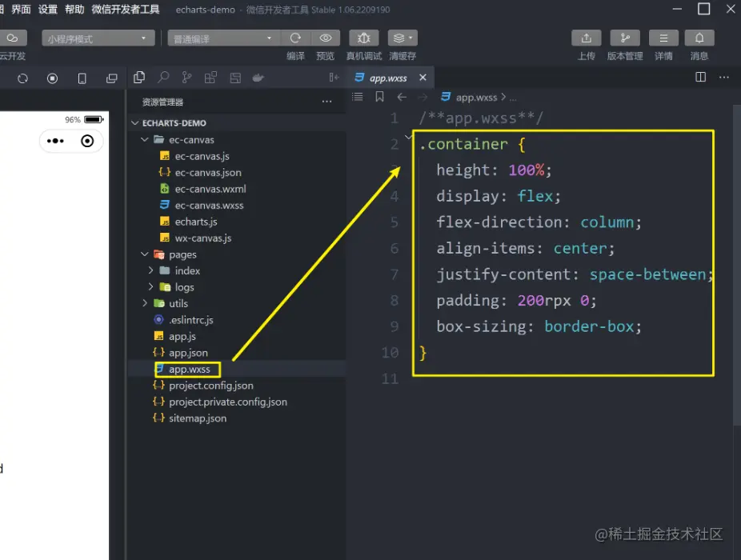The image size is (741, 560).
Task: Open real-device debugging bug icon
Action: click(x=363, y=38)
